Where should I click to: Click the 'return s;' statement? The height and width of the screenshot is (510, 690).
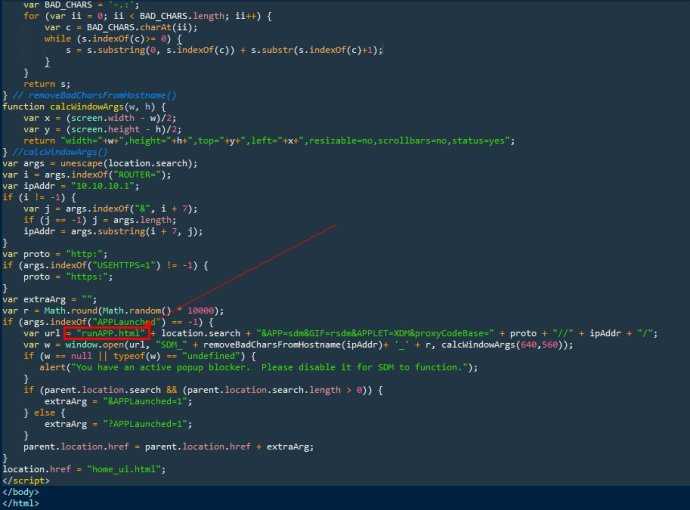tap(47, 84)
